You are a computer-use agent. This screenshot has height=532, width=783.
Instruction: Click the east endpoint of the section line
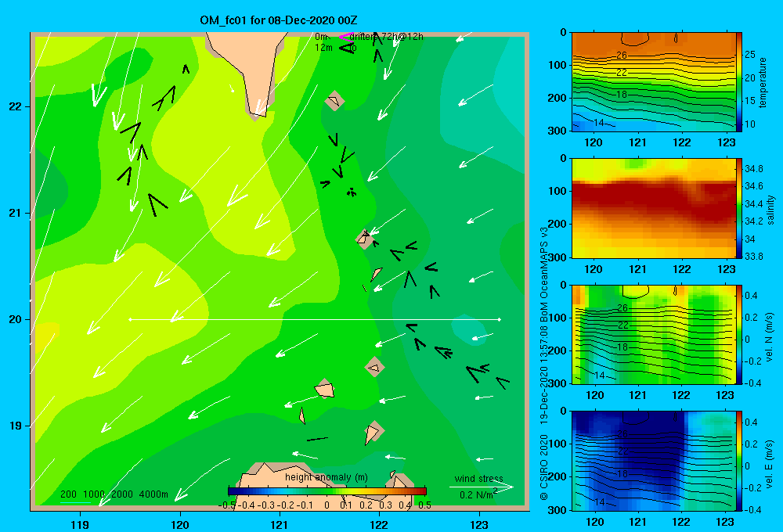tap(500, 319)
